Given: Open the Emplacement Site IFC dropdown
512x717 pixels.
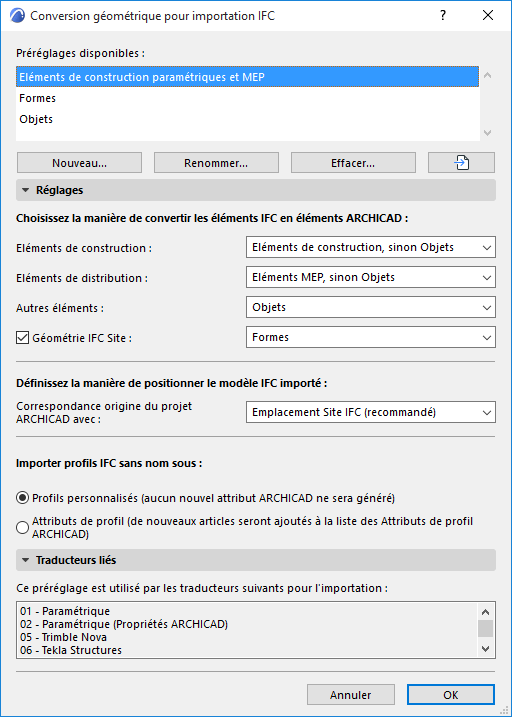Looking at the screenshot, I should [371, 412].
